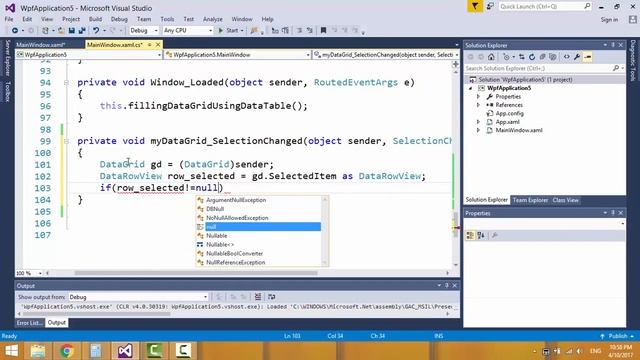Click the View Code angle-brackets icon
Screen dimensions: 640x360
(x=567, y=57)
